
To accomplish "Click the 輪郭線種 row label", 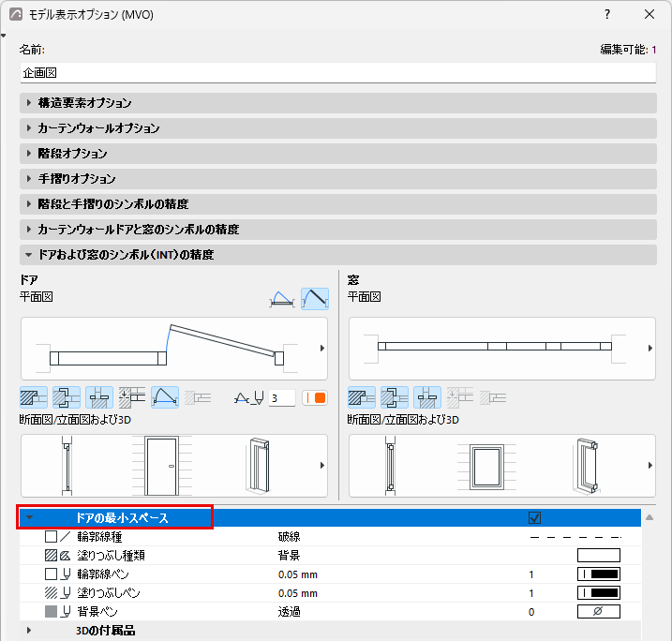I will 100,536.
